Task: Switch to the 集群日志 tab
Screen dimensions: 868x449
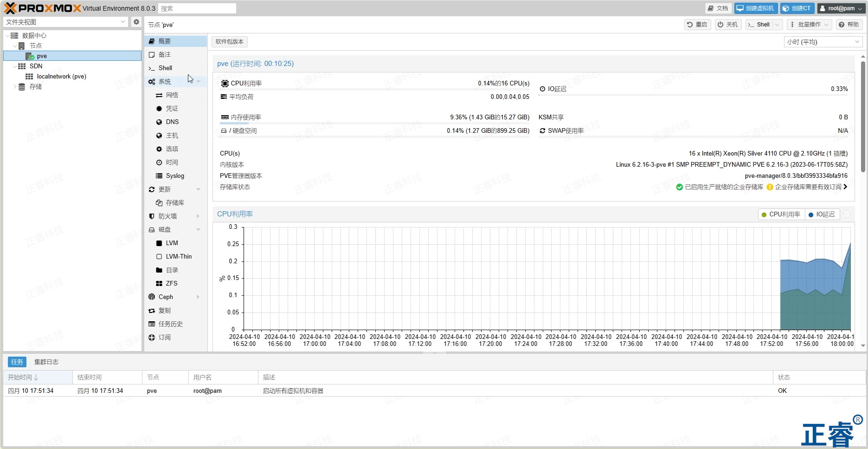Action: 46,362
